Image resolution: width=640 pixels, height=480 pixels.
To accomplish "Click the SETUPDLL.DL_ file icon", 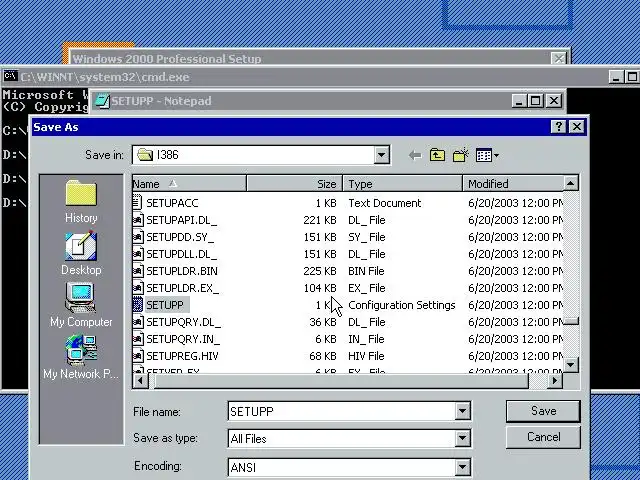I will [138, 254].
